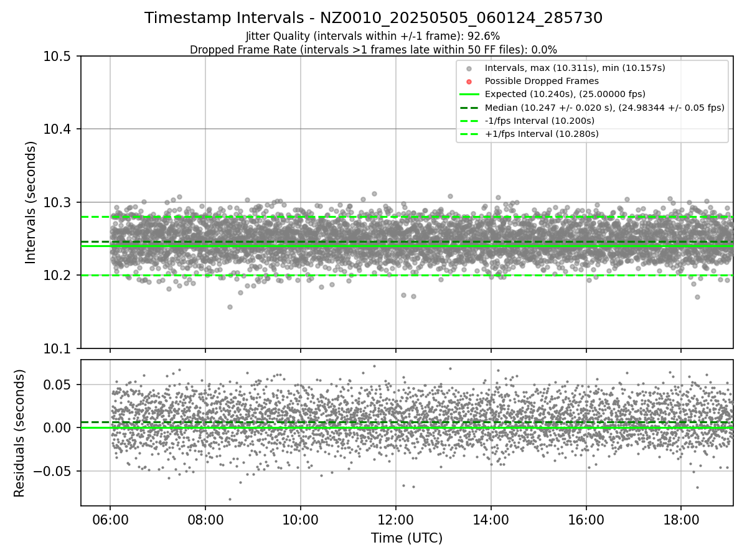Select the Jitter Quality 92.6% subtitle line
This screenshot has height=560, width=747.
(373, 36)
